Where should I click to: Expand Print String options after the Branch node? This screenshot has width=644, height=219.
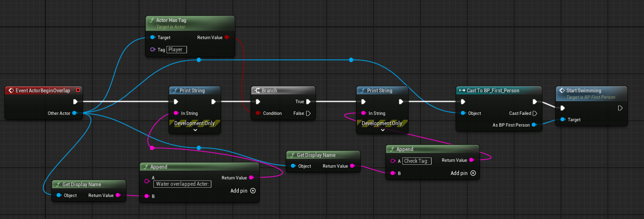(x=382, y=130)
